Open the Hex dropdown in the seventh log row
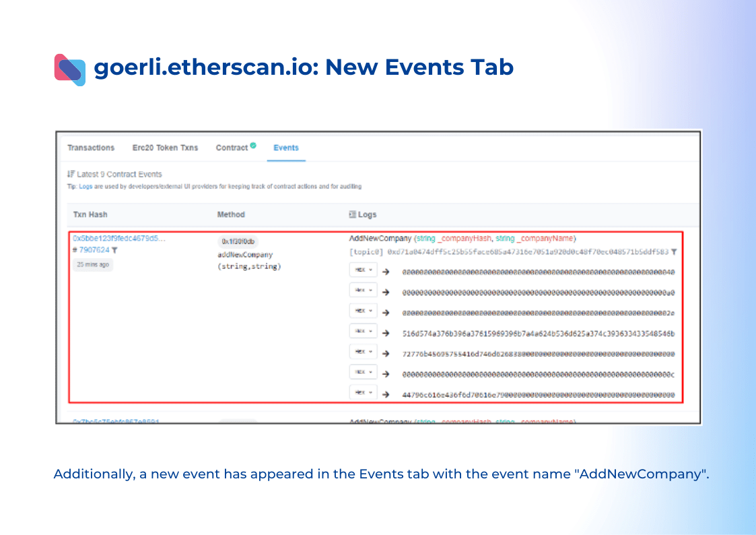756x535 pixels. point(363,392)
